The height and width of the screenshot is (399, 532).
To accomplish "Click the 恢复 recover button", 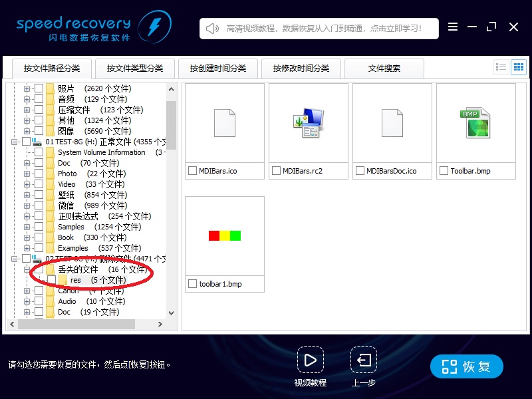I will click(466, 366).
